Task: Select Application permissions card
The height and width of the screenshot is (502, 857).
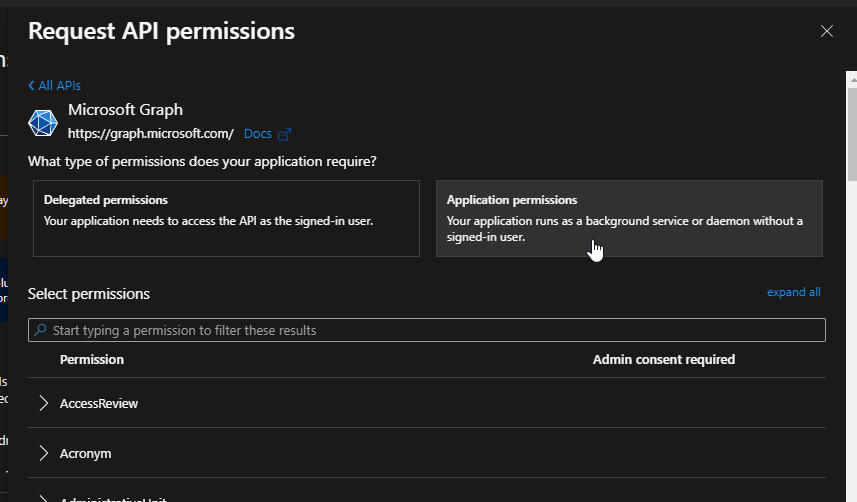Action: tap(629, 218)
